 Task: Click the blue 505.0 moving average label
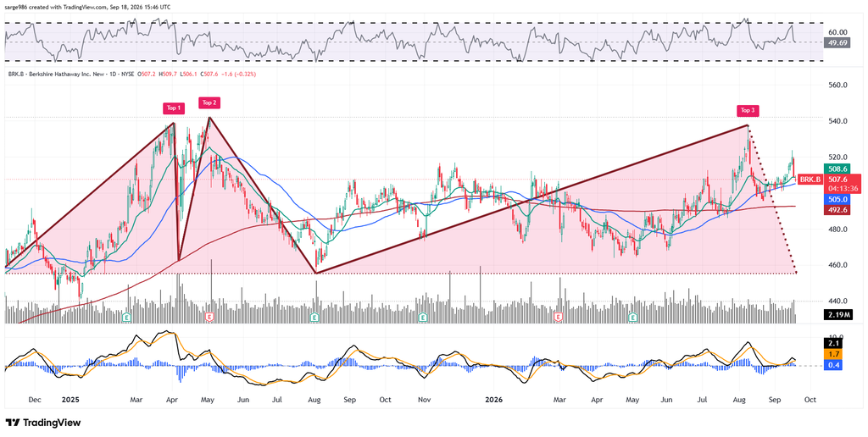coord(837,199)
